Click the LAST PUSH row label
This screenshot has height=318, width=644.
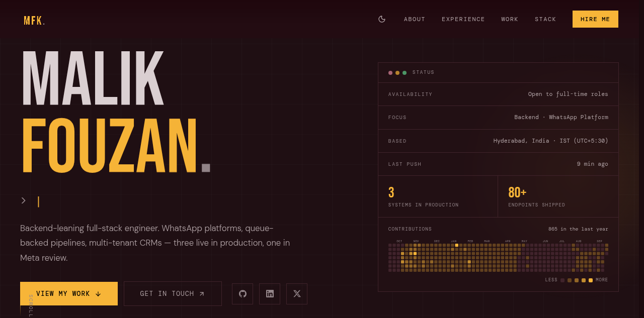pyautogui.click(x=405, y=164)
